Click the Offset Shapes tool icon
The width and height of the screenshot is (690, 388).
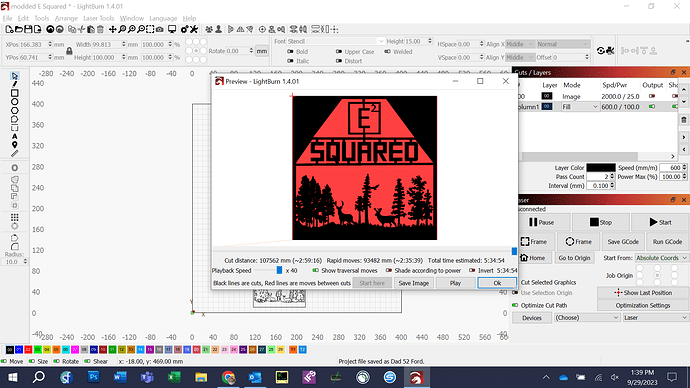[x=15, y=168]
